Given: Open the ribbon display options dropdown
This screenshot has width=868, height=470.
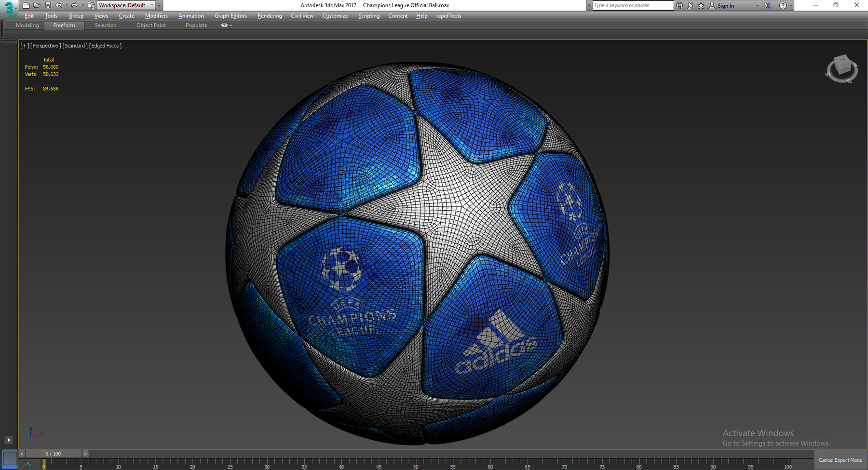Looking at the screenshot, I should coord(227,25).
